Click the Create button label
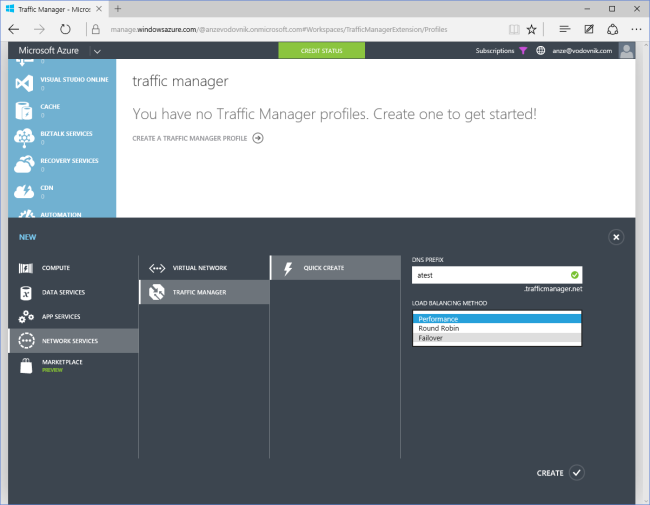The height and width of the screenshot is (505, 650). [x=550, y=473]
